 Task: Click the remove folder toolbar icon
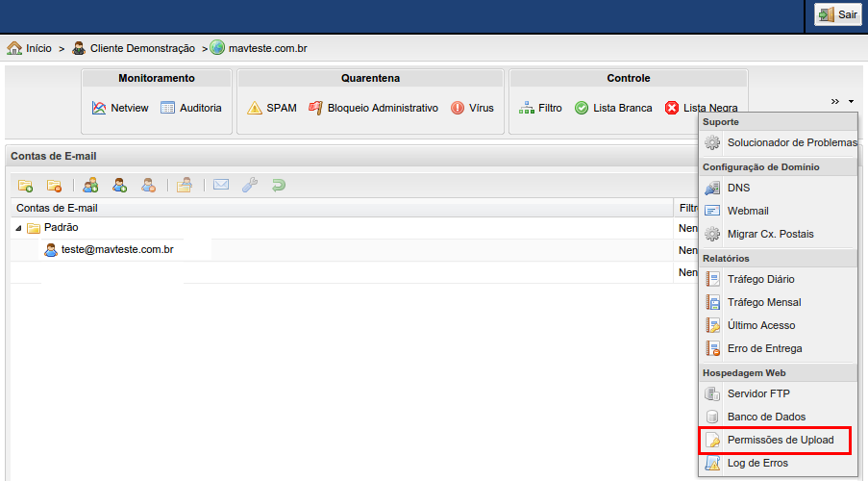[54, 185]
